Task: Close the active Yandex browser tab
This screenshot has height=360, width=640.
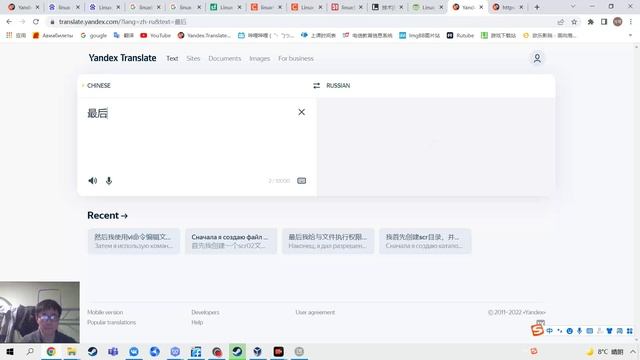Action: coord(481,7)
